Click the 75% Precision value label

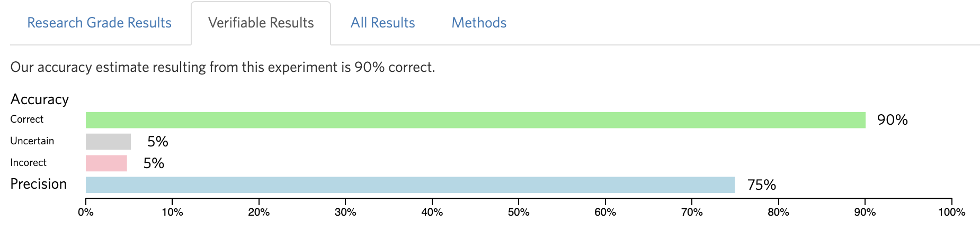pos(761,185)
